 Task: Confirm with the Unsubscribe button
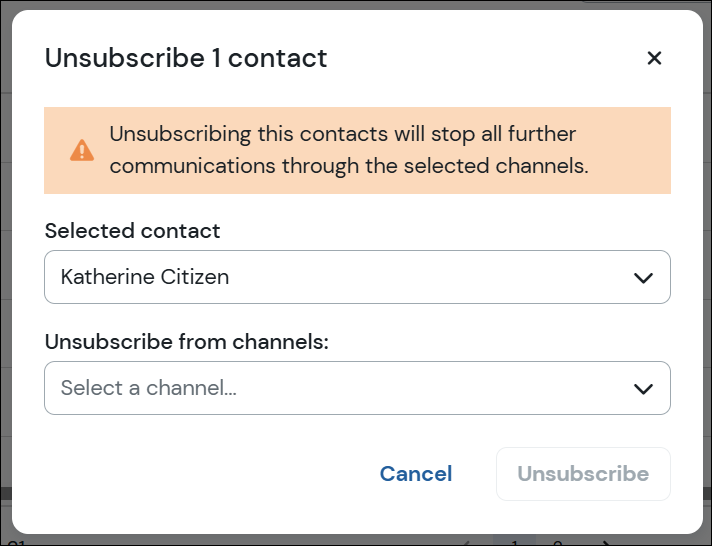click(583, 474)
